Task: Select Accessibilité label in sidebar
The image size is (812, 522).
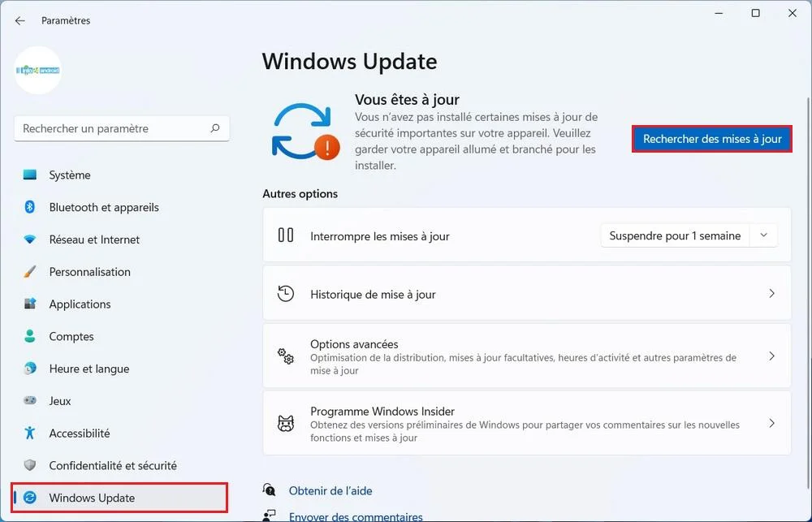Action: [x=80, y=433]
